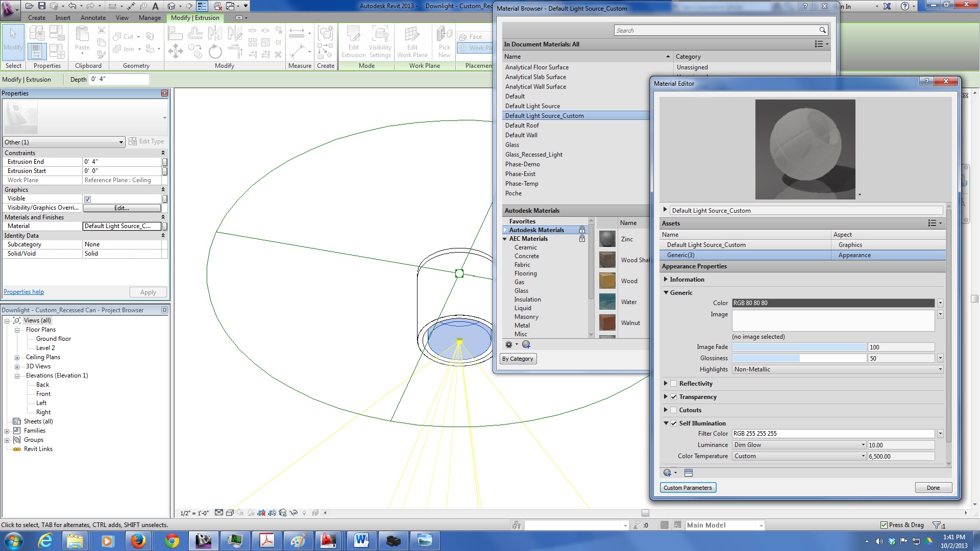Click the Custom Parameters button
This screenshot has width=980, height=551.
tap(688, 488)
